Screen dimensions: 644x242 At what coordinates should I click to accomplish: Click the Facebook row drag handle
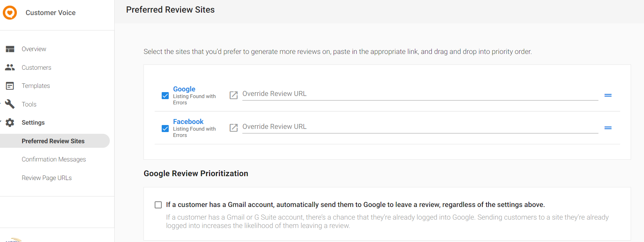click(x=608, y=128)
